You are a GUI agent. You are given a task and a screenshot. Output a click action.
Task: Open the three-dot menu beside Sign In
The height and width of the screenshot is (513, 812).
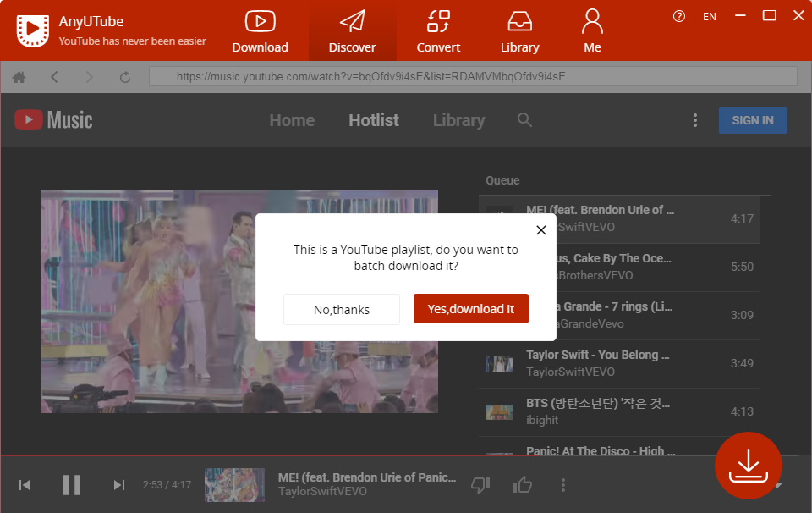click(x=695, y=120)
